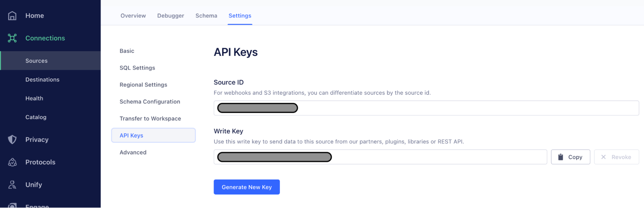This screenshot has width=644, height=208.
Task: Click the X icon on the Revoke button
Action: (603, 157)
